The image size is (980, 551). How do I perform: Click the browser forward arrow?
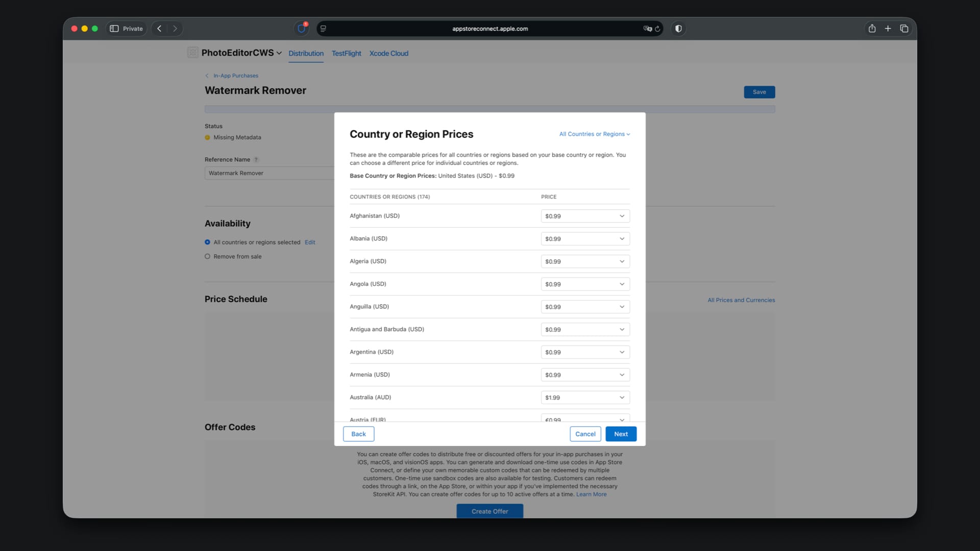(175, 29)
